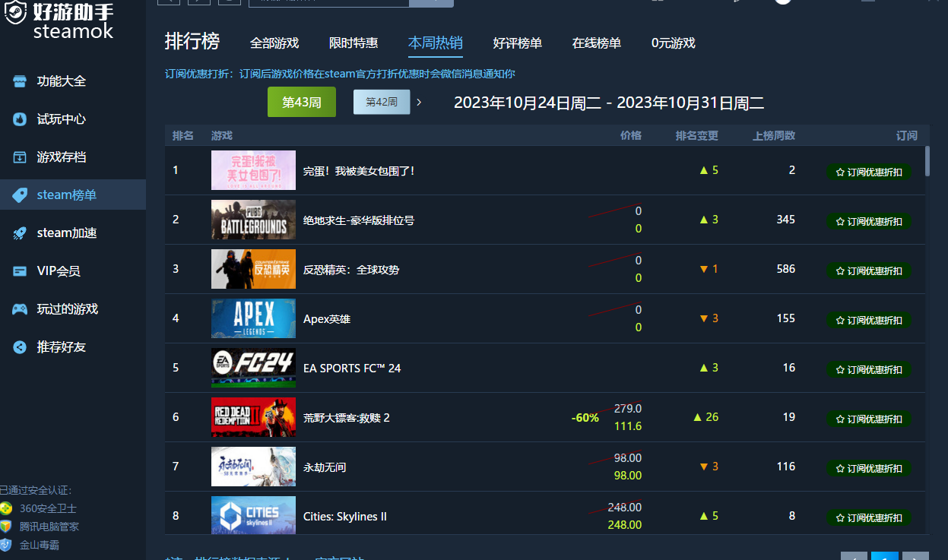Click the 上榜周数 column header
The image size is (948, 560).
(774, 136)
